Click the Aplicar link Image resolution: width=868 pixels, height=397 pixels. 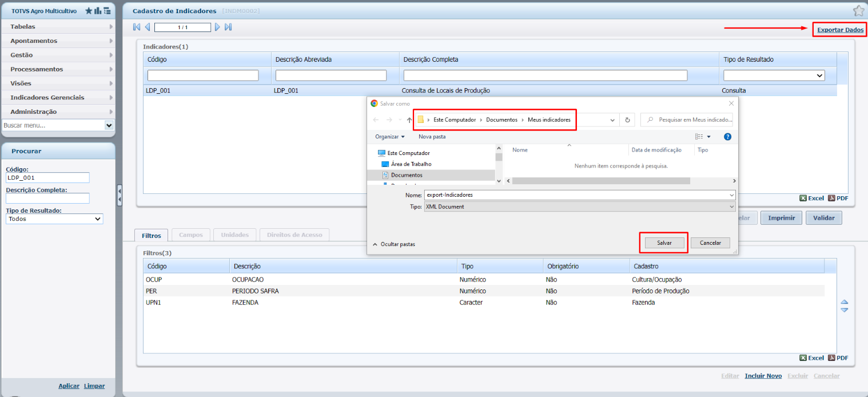click(69, 386)
